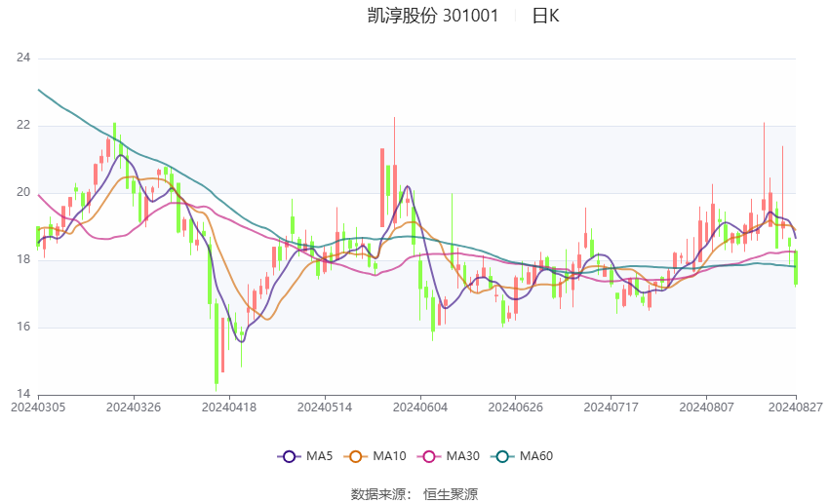Click the 24 price axis label
This screenshot has height=504, width=829.
coord(23,58)
